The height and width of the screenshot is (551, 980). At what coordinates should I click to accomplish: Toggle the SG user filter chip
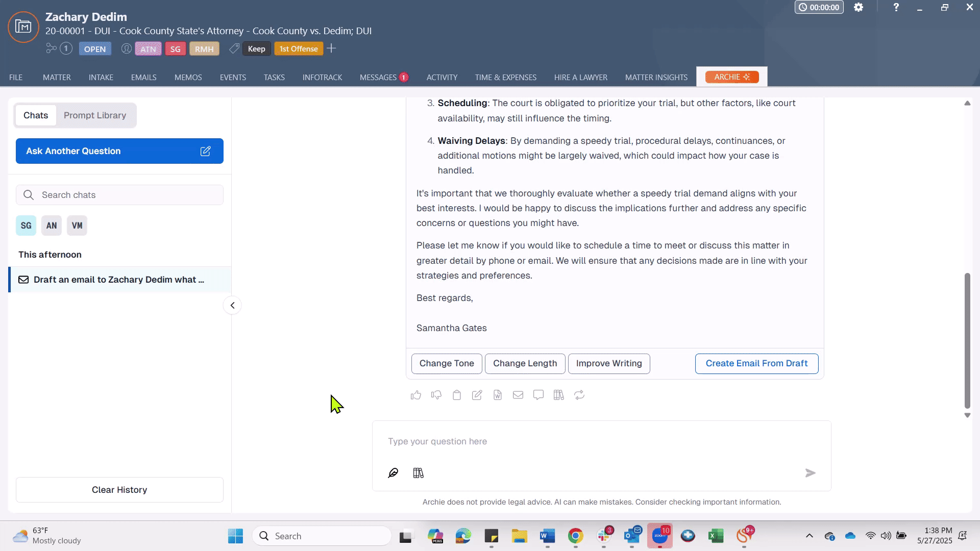pos(26,226)
